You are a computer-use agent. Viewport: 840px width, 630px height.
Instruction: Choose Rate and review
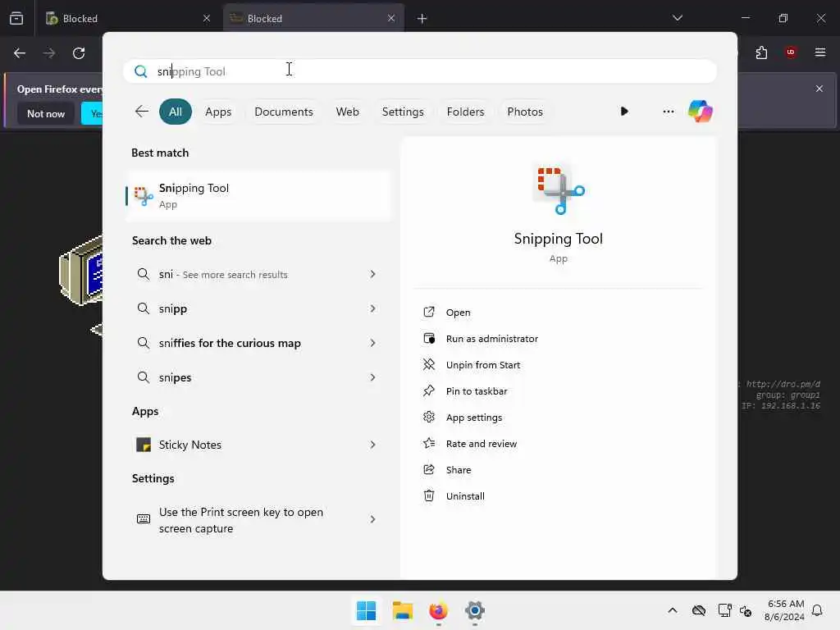pos(481,444)
